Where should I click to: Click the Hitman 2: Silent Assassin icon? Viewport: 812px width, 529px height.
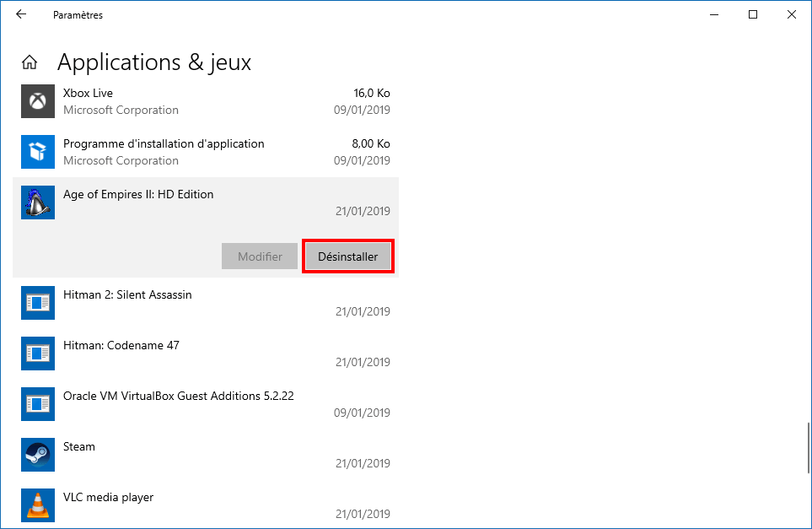(38, 303)
